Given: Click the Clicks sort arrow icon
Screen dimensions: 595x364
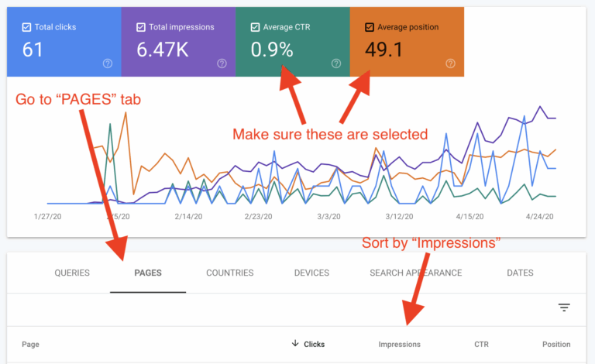Looking at the screenshot, I should pos(295,344).
